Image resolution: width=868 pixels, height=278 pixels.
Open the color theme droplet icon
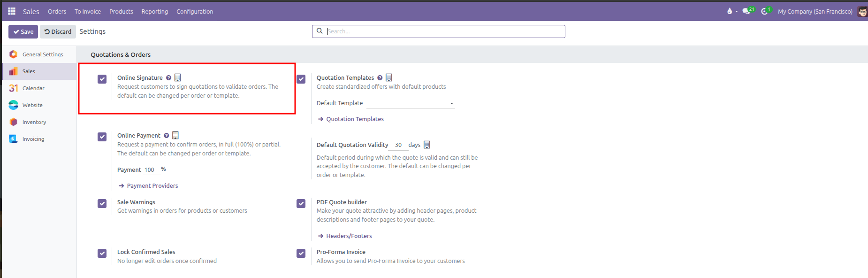click(730, 11)
